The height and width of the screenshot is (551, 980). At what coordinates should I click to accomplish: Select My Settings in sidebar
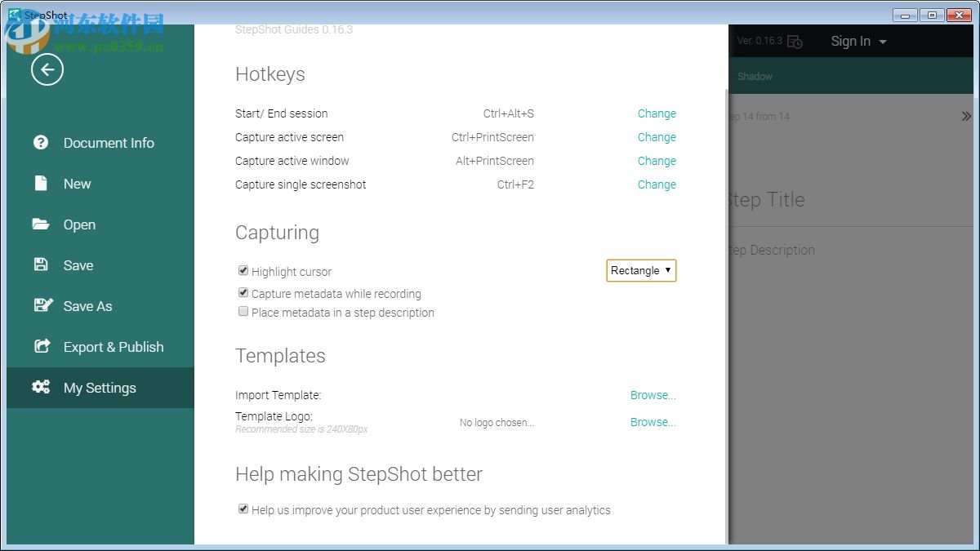[x=100, y=388]
